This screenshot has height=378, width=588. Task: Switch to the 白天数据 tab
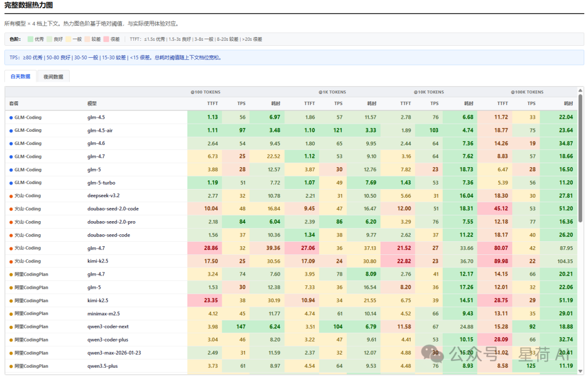pyautogui.click(x=21, y=76)
